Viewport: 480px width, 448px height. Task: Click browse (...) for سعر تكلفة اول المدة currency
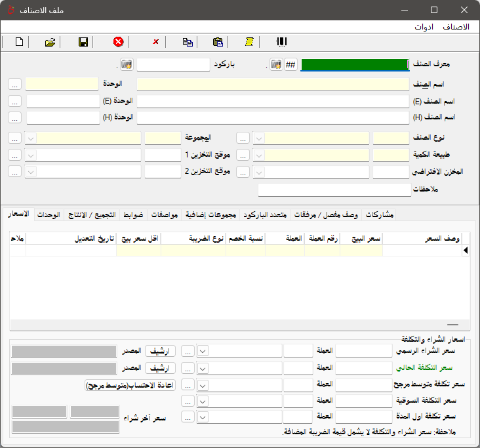[188, 417]
